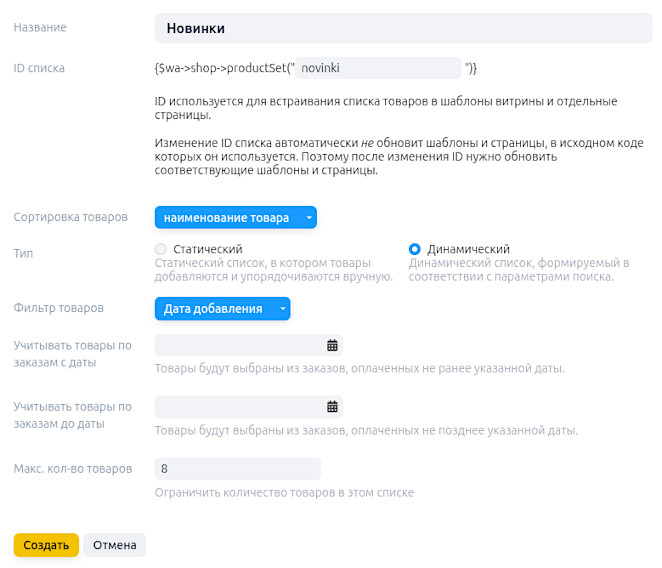Open the Сортировка товаров dropdown

point(236,217)
